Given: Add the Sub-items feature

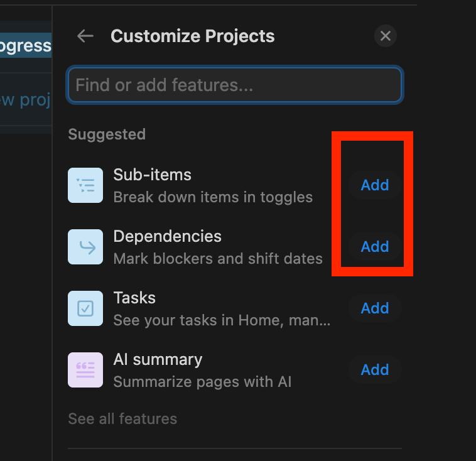Looking at the screenshot, I should coord(374,185).
